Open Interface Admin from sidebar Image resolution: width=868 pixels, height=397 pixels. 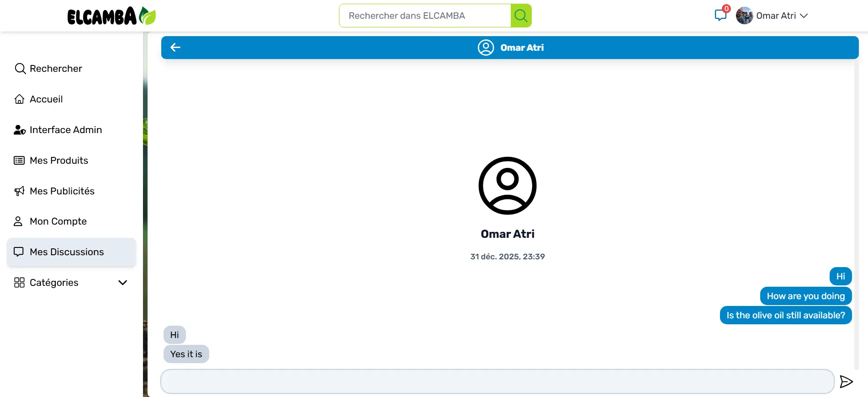(71, 130)
